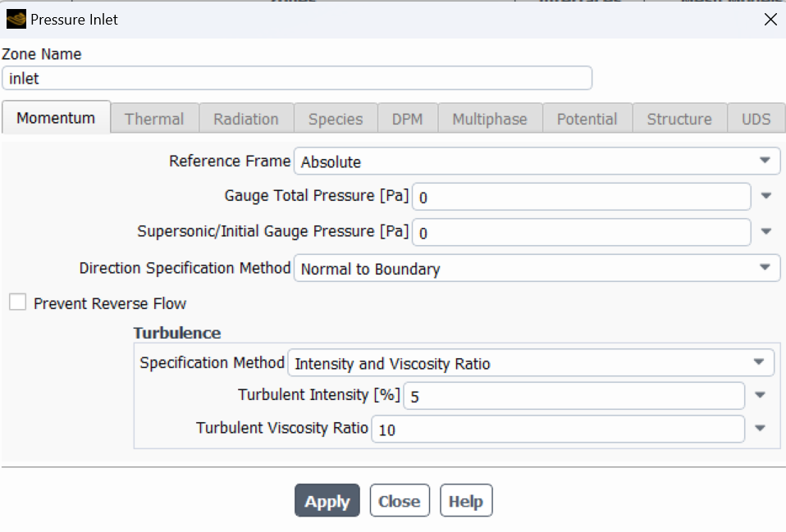Click the Turbulence section heading
Viewport: 786px width, 532px height.
click(x=177, y=333)
